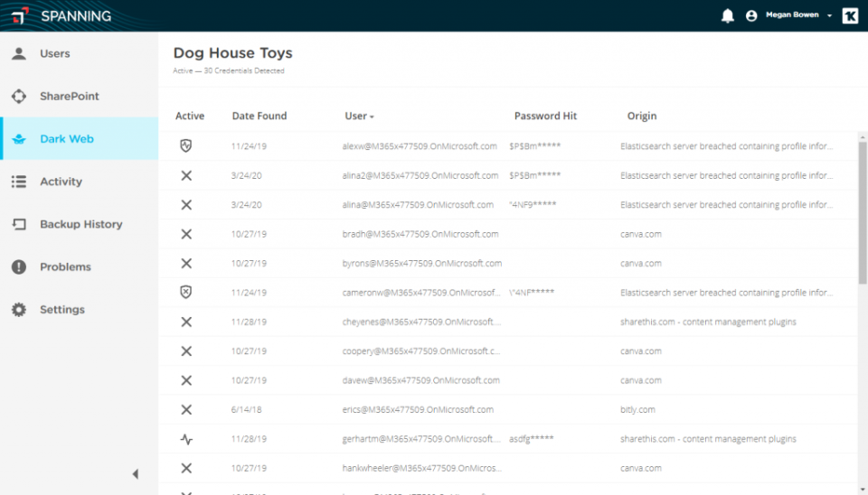Click the SharePoint sidebar icon

pos(19,97)
